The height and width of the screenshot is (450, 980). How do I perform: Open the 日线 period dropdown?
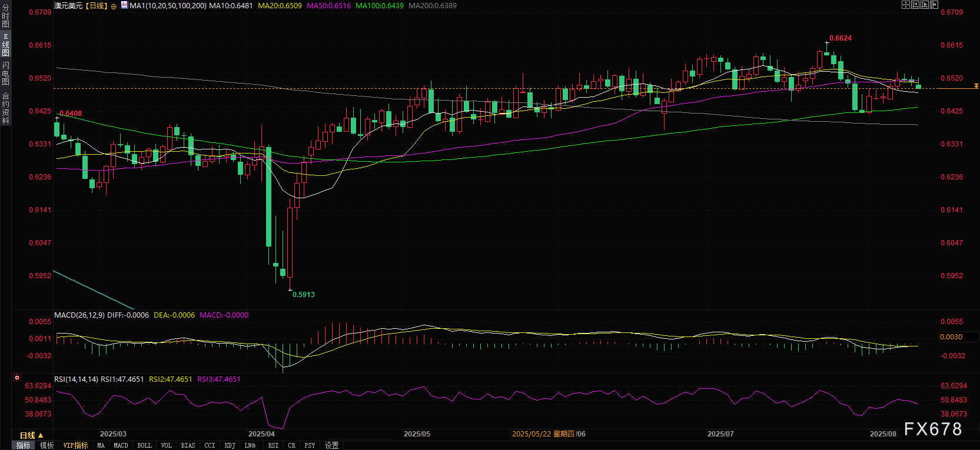[31, 435]
